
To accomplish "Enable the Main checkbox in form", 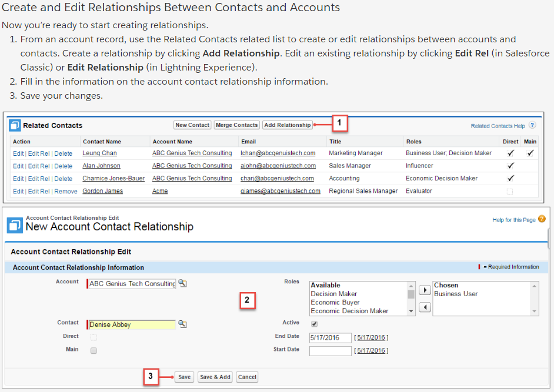I will pyautogui.click(x=94, y=350).
